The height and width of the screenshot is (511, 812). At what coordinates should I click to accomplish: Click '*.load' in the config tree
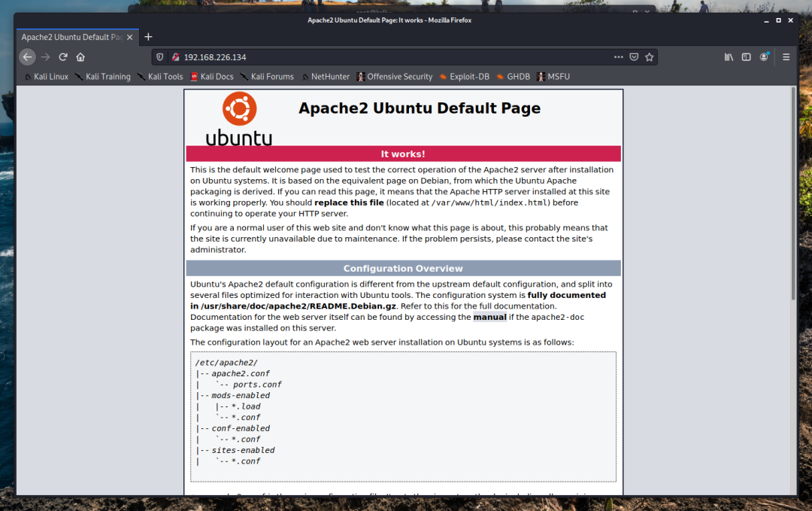pos(246,407)
